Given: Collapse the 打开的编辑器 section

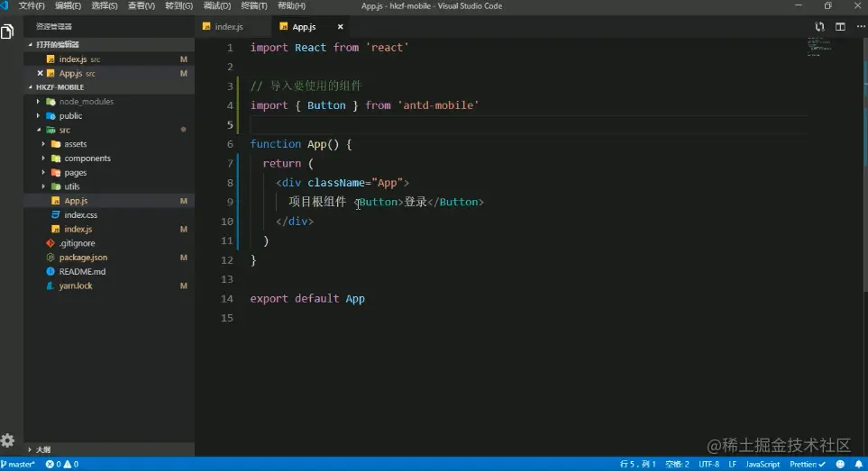Looking at the screenshot, I should pos(109,44).
